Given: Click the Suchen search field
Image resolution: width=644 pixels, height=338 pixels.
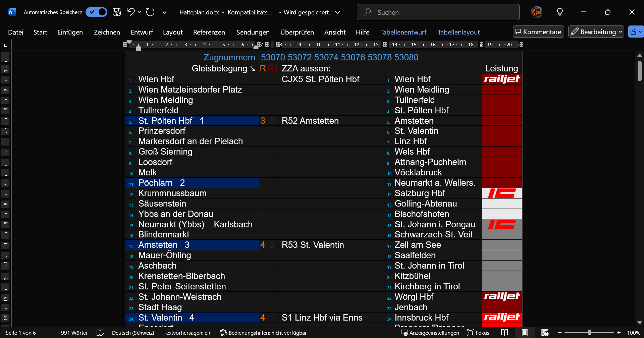Looking at the screenshot, I should [438, 12].
